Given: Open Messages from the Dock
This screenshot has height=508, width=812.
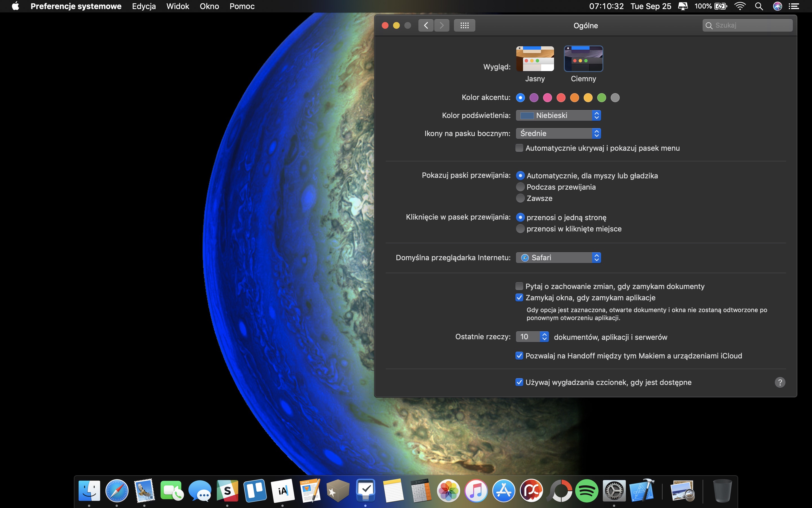Looking at the screenshot, I should tap(200, 491).
